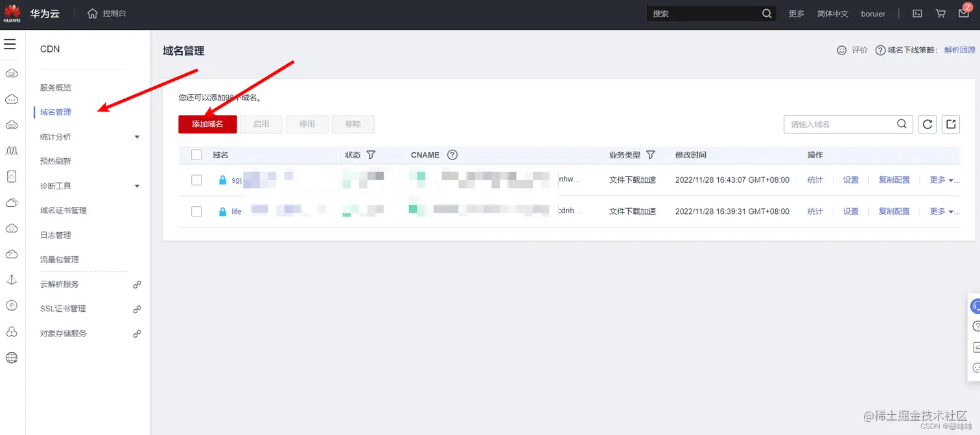This screenshot has width=980, height=435.
Task: Click the magnifier icon in top search bar
Action: tap(767, 14)
